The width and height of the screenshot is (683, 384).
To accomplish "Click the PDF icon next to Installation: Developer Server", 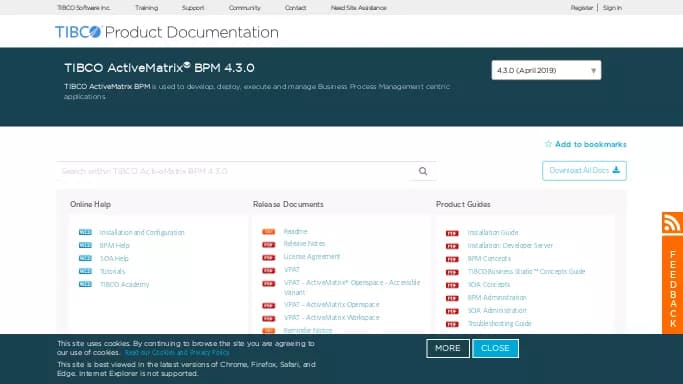I will pyautogui.click(x=452, y=246).
